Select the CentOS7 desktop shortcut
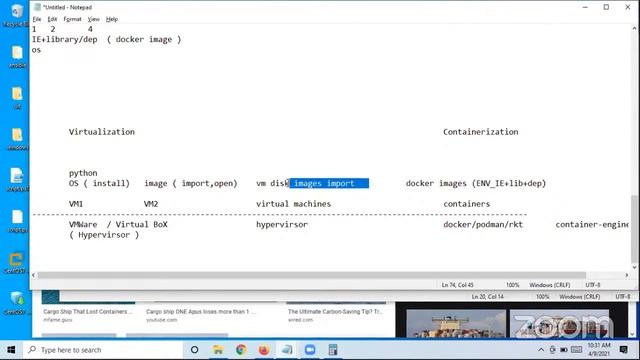Image resolution: width=640 pixels, height=360 pixels. pos(16,262)
